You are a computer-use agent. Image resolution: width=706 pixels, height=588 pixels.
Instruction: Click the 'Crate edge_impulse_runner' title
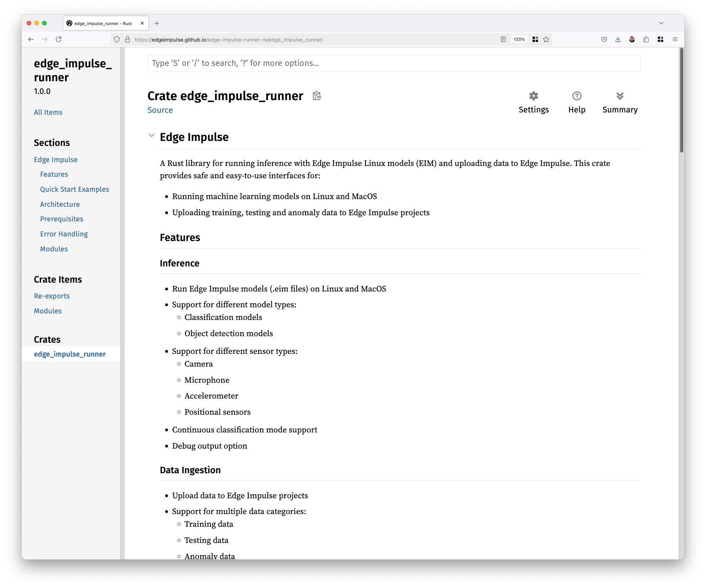tap(225, 96)
